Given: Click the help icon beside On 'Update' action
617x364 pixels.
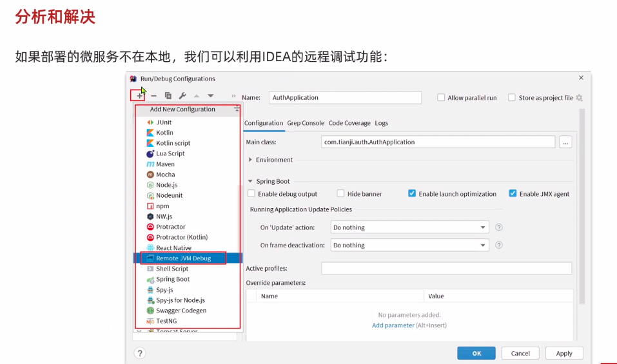Looking at the screenshot, I should coord(498,227).
